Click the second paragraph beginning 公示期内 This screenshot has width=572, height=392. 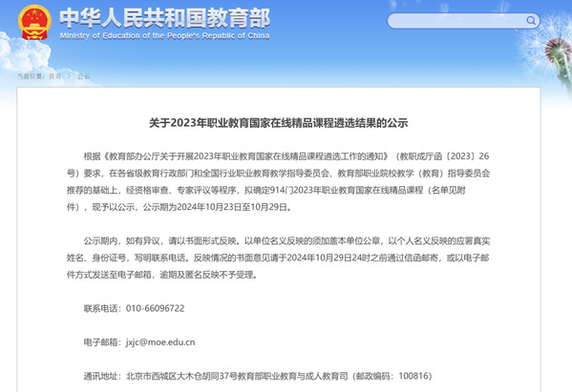(278, 258)
